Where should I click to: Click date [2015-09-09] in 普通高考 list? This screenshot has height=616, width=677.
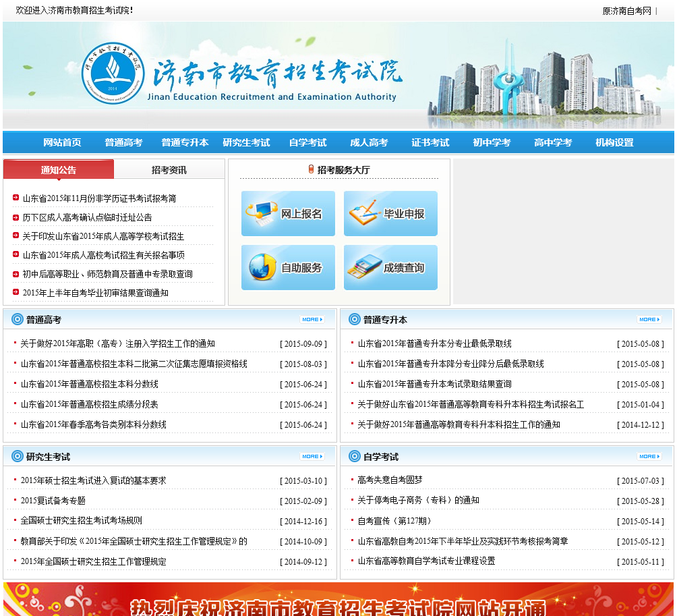coord(303,344)
